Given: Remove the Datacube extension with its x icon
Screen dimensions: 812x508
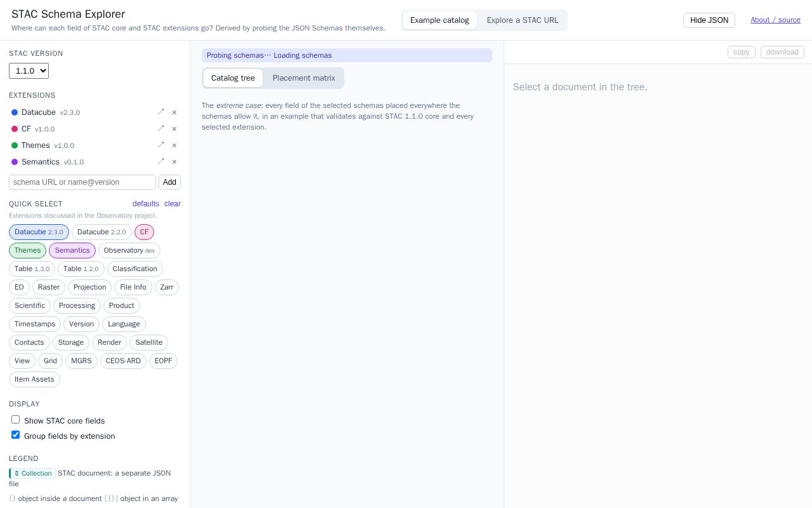Looking at the screenshot, I should tap(174, 112).
